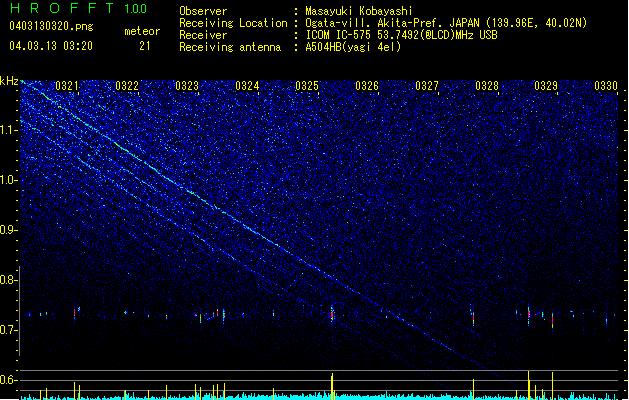
Task: Click the date stamp 04.03.13 03:20
Action: (51, 46)
